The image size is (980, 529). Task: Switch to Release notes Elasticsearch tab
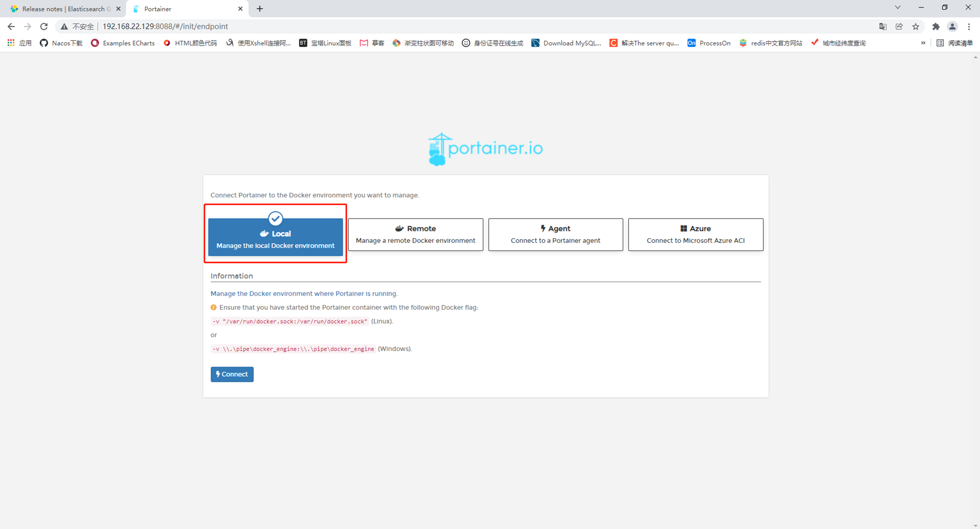(63, 9)
